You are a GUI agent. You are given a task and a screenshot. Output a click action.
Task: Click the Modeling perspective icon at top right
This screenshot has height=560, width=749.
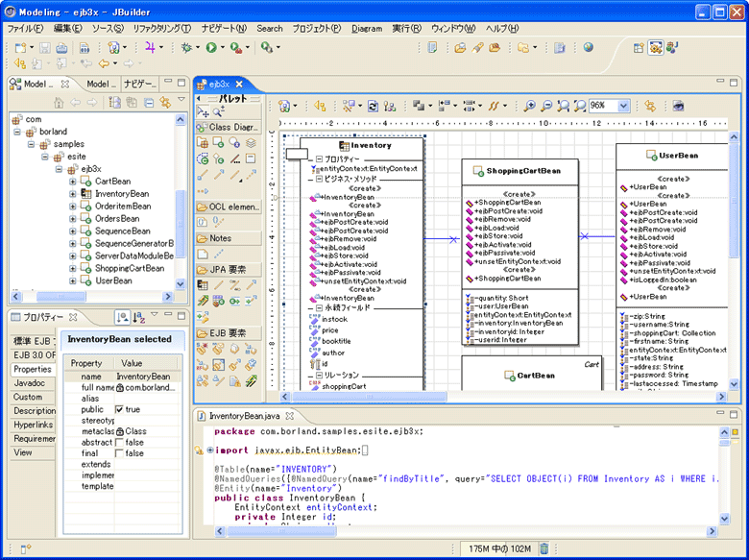coord(655,48)
